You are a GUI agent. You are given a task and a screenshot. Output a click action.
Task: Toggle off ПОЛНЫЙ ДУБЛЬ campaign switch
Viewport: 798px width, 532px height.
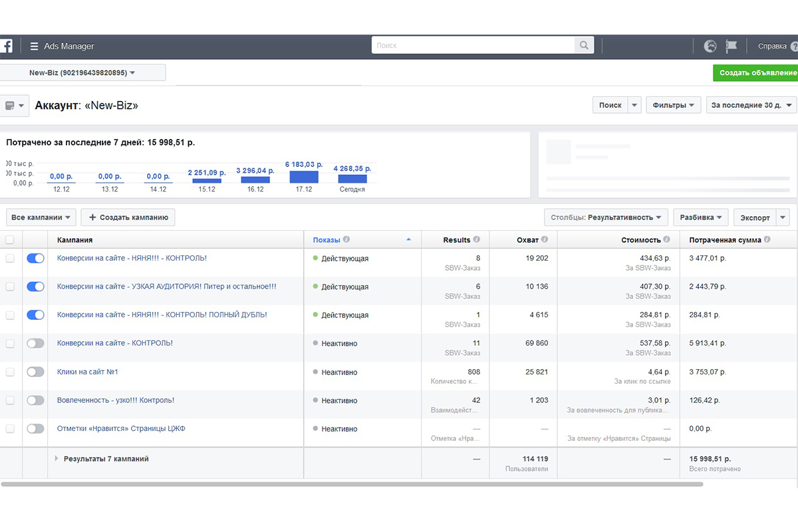[35, 315]
